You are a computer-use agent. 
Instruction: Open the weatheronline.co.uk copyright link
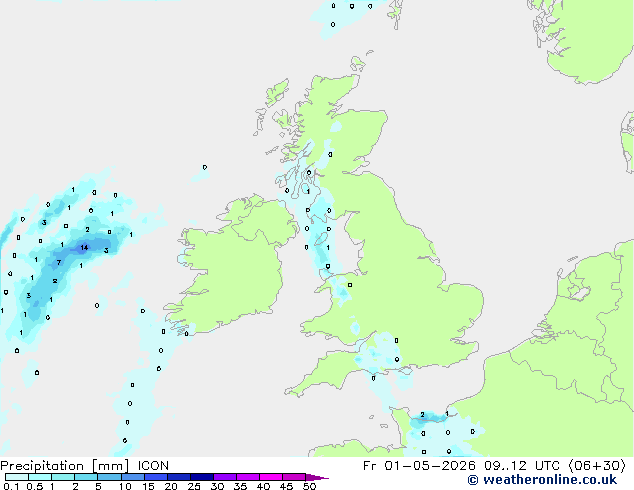click(542, 480)
